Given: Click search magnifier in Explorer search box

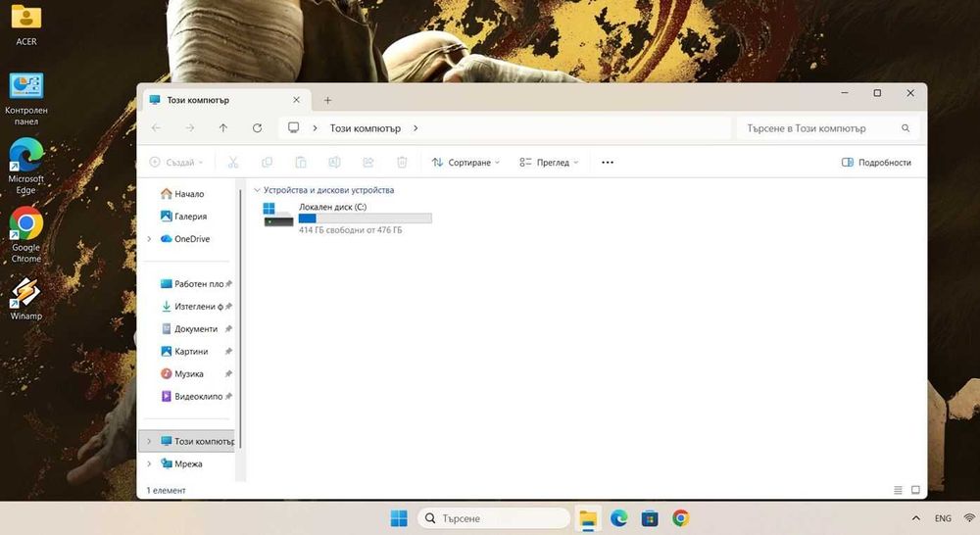Looking at the screenshot, I should coord(905,128).
